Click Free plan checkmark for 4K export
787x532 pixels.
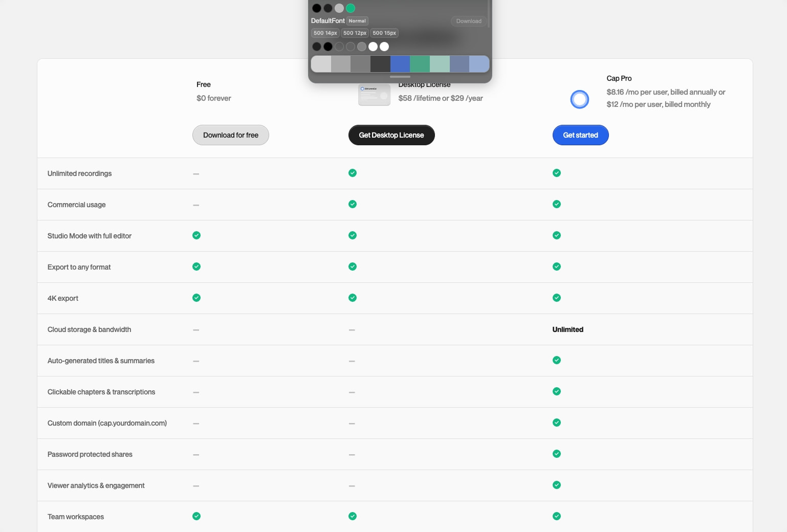coord(196,298)
